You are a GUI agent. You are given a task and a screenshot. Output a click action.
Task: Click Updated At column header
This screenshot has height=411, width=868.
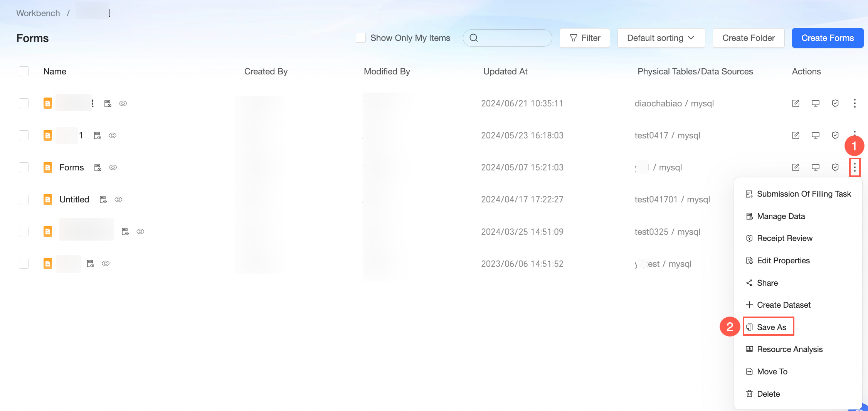point(505,71)
